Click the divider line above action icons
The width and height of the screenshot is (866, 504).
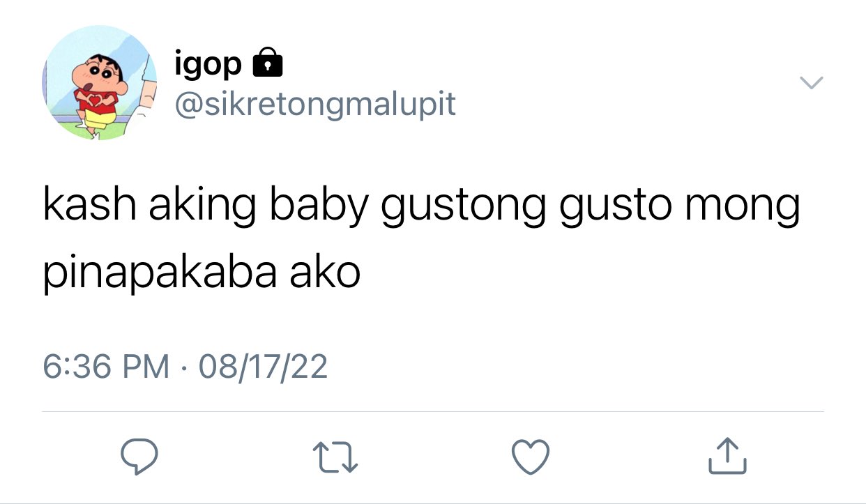432,412
